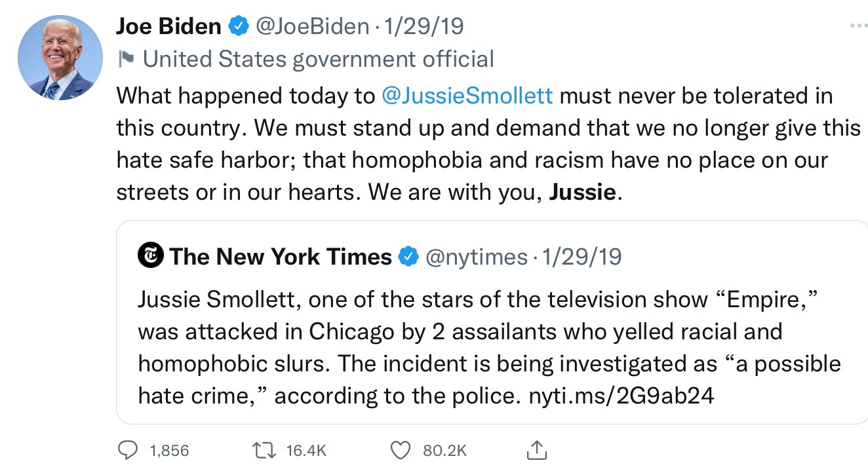Screen dimensions: 868x469
Task: Click the @JoeBiden handle
Action: [311, 26]
